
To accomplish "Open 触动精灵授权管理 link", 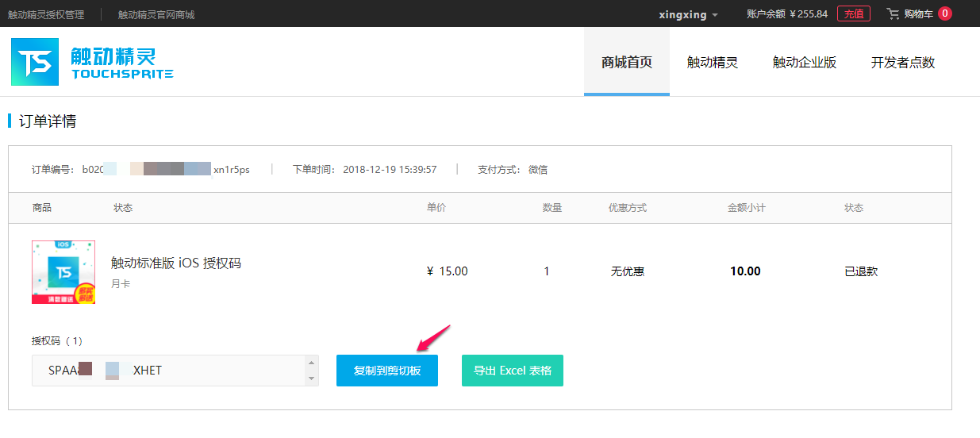I will click(46, 14).
